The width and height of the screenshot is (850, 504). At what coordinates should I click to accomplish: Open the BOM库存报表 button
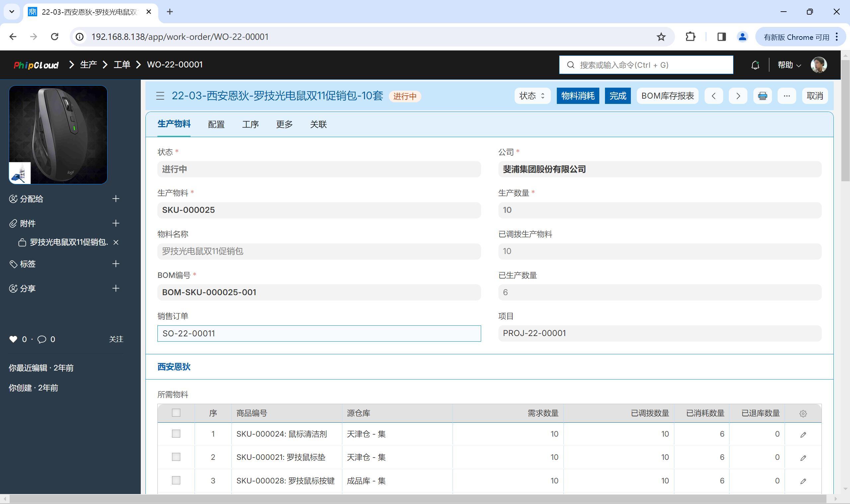click(x=667, y=96)
